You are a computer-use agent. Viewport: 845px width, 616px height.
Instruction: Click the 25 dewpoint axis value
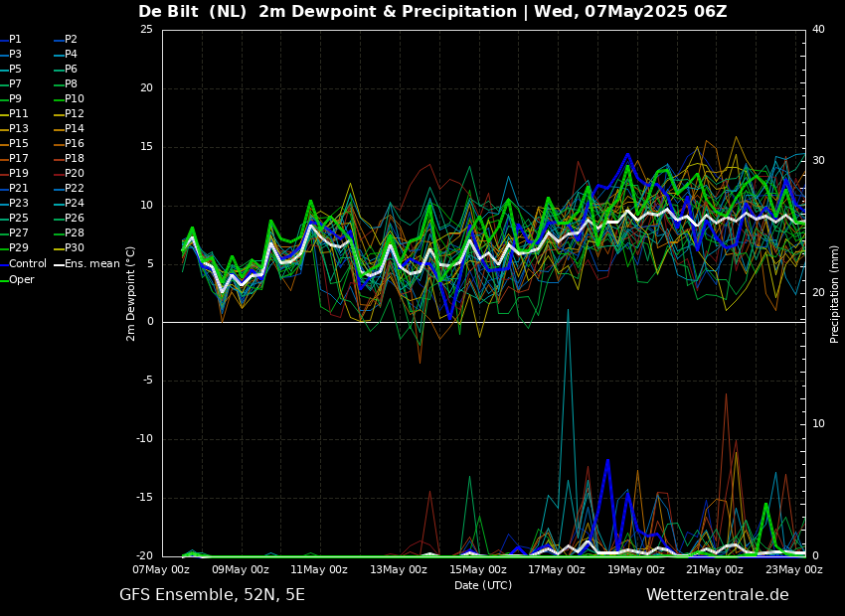[x=146, y=30]
